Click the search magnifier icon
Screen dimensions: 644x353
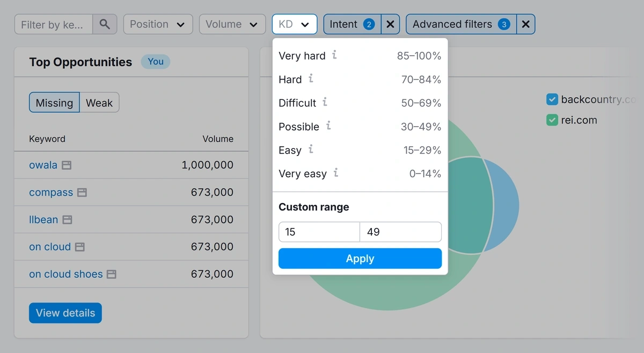pos(105,24)
